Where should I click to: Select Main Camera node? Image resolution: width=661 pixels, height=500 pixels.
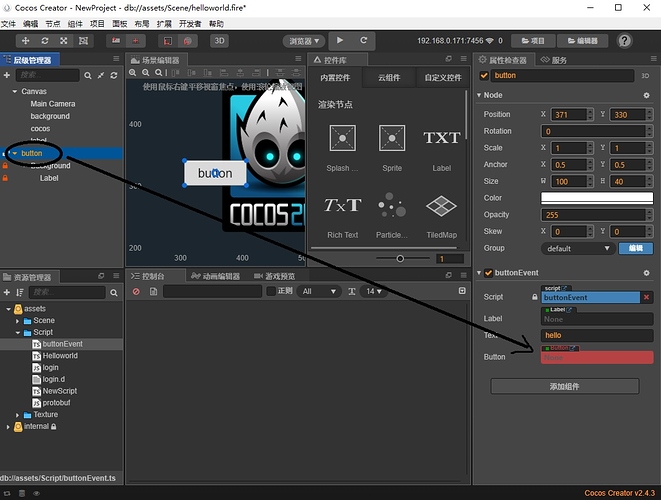coord(53,104)
